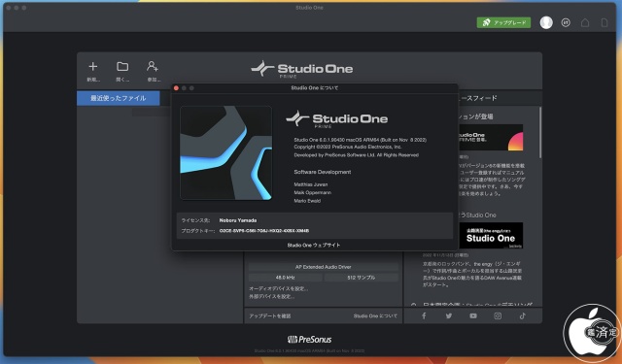Click the circled I/O icon in top bar

(x=566, y=22)
